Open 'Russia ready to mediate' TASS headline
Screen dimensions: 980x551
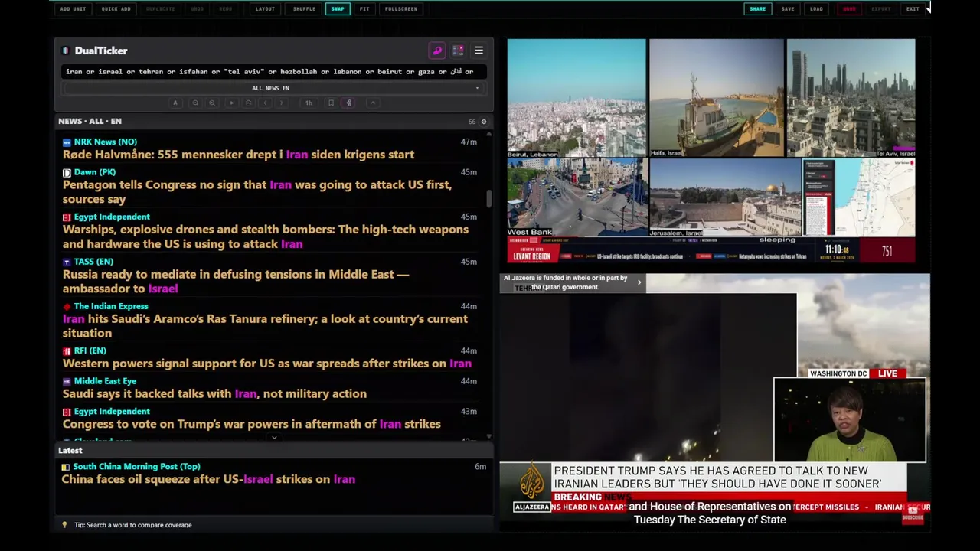pyautogui.click(x=236, y=282)
